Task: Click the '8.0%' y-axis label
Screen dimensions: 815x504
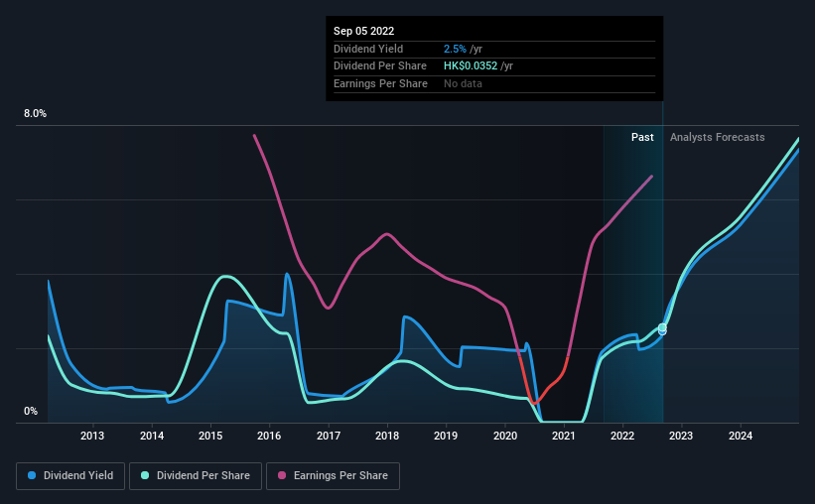Action: (x=35, y=114)
